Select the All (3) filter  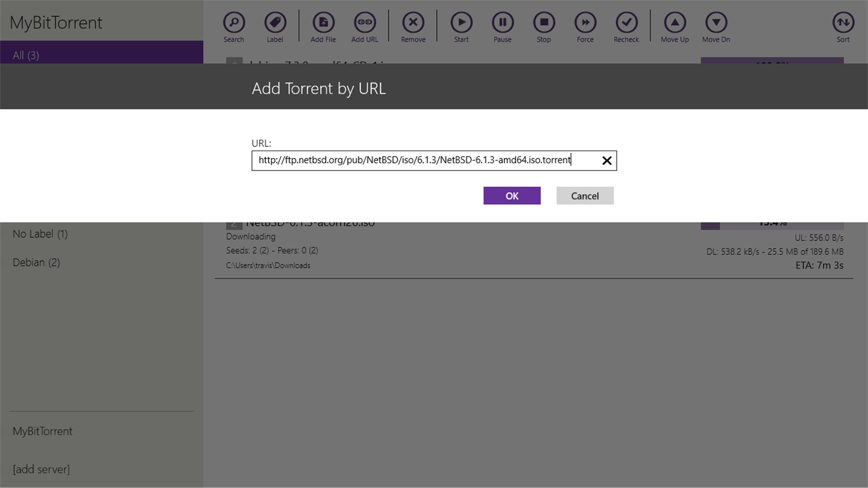(x=101, y=52)
